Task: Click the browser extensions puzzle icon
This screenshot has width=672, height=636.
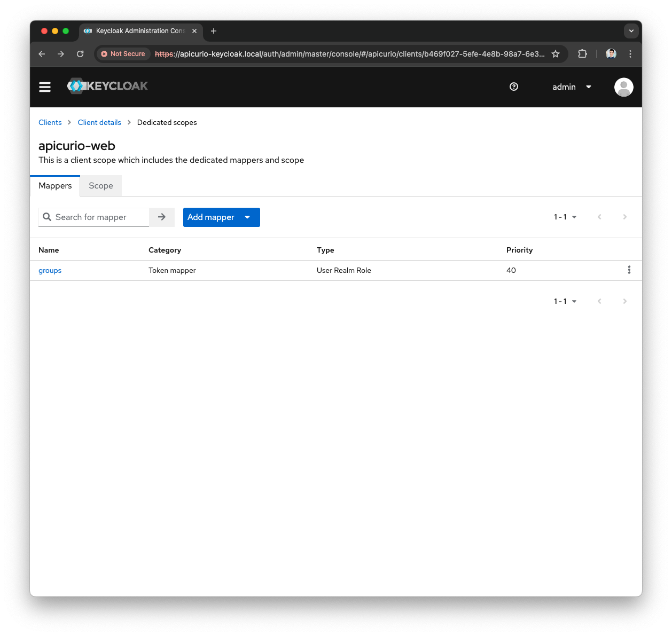Action: point(582,53)
